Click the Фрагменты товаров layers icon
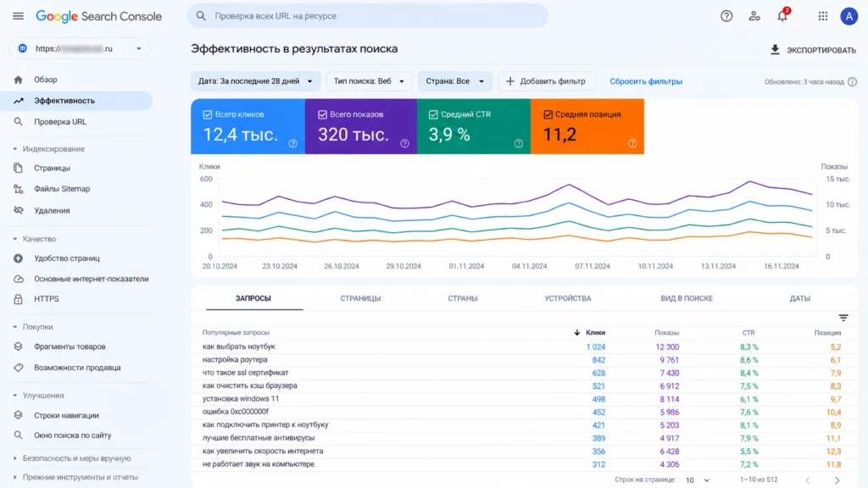Screen dimensions: 868x488 coord(19,347)
